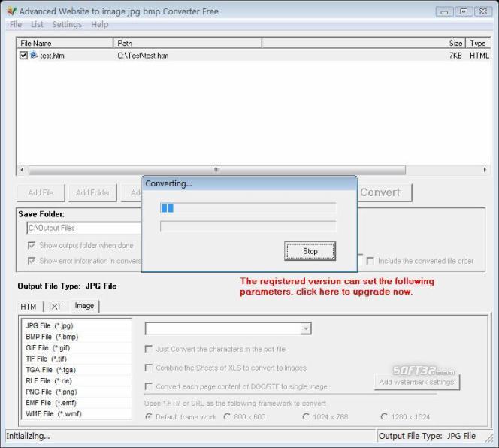
Task: Expand the empty combo box dropdown arrow
Action: pos(306,328)
